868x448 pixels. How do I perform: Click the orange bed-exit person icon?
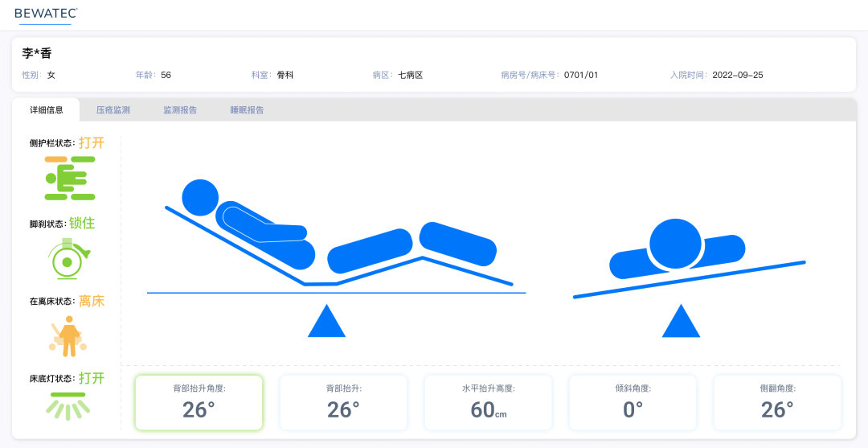[x=69, y=336]
